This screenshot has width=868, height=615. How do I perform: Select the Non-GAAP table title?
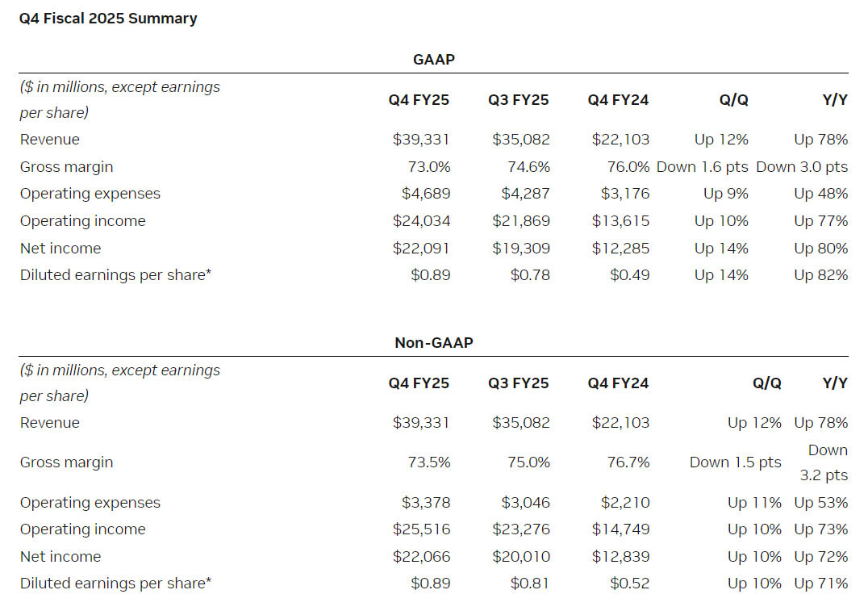433,342
